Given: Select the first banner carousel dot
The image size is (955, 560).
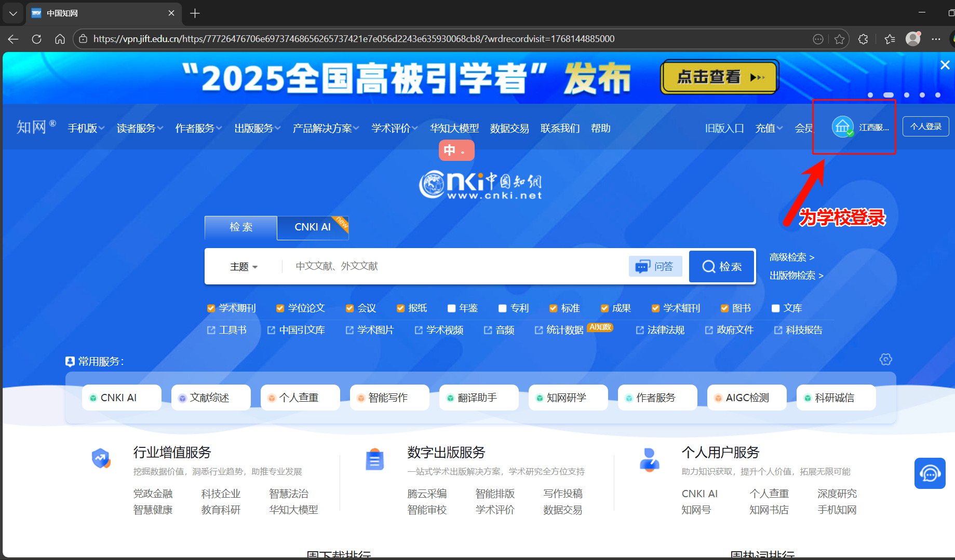Looking at the screenshot, I should (x=870, y=95).
